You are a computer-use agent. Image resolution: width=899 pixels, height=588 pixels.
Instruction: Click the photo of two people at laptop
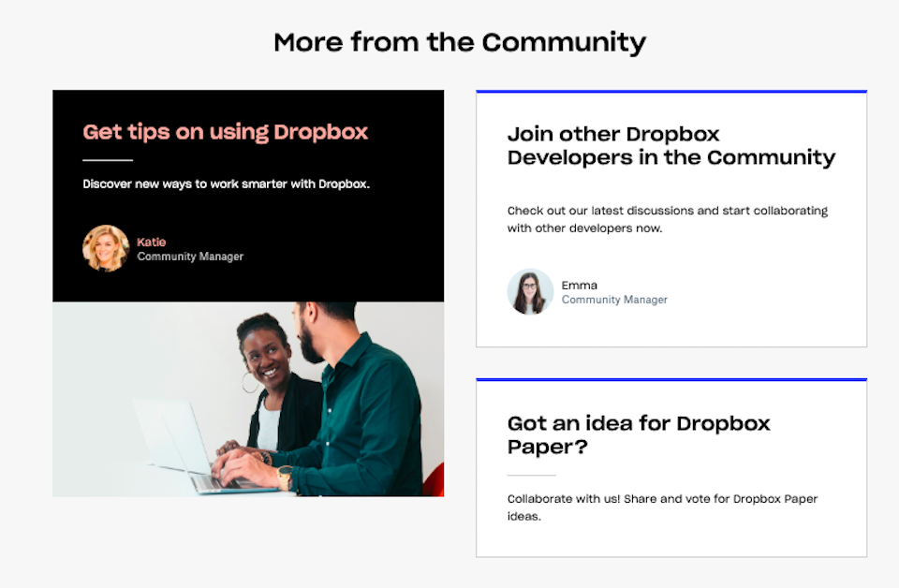pos(248,399)
